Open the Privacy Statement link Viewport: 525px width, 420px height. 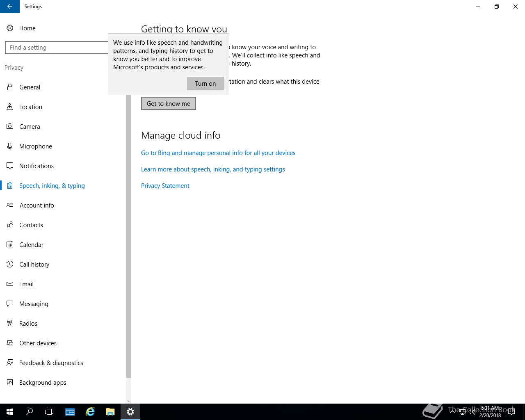pyautogui.click(x=165, y=185)
